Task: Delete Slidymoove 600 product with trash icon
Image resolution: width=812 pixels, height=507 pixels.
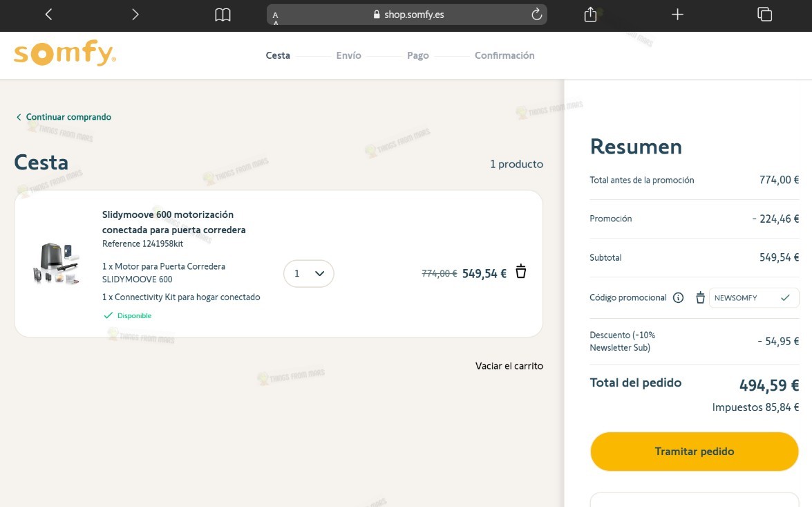Action: pos(521,271)
